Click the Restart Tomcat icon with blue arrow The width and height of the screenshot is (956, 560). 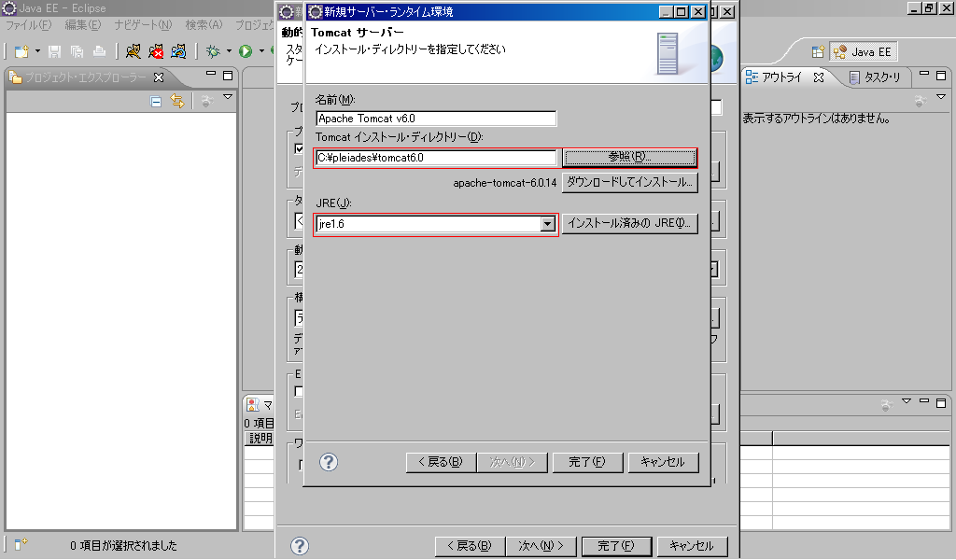178,51
